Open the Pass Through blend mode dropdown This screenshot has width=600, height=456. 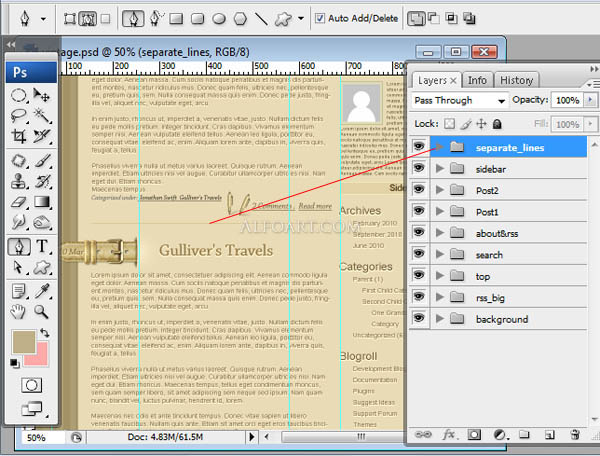coord(460,101)
